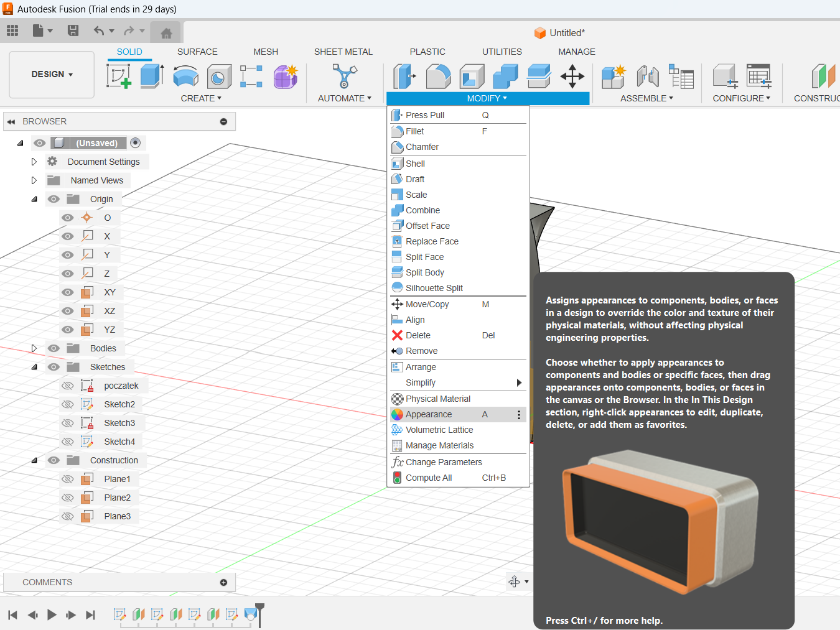Hide the XY origin plane

click(68, 292)
